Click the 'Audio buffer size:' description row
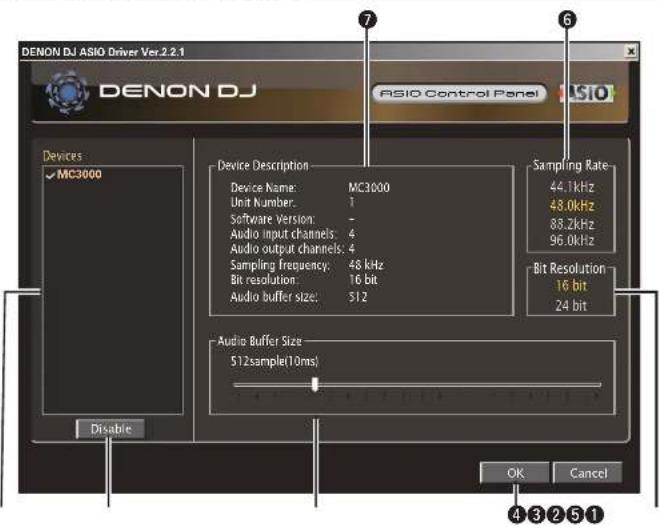Screen dimensions: 659x528 click(299, 297)
